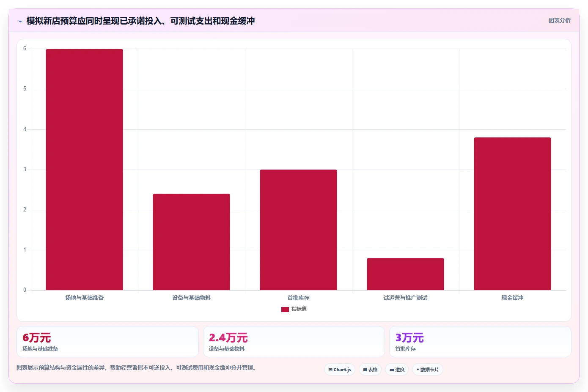Viewport: 588px width, 392px height.
Task: Click the chart title 模拟新店预算应同时呈现
Action: coord(140,21)
